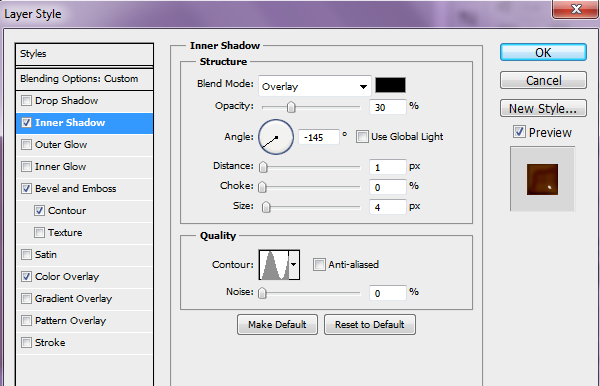Click the Reset to Default button

click(x=370, y=325)
